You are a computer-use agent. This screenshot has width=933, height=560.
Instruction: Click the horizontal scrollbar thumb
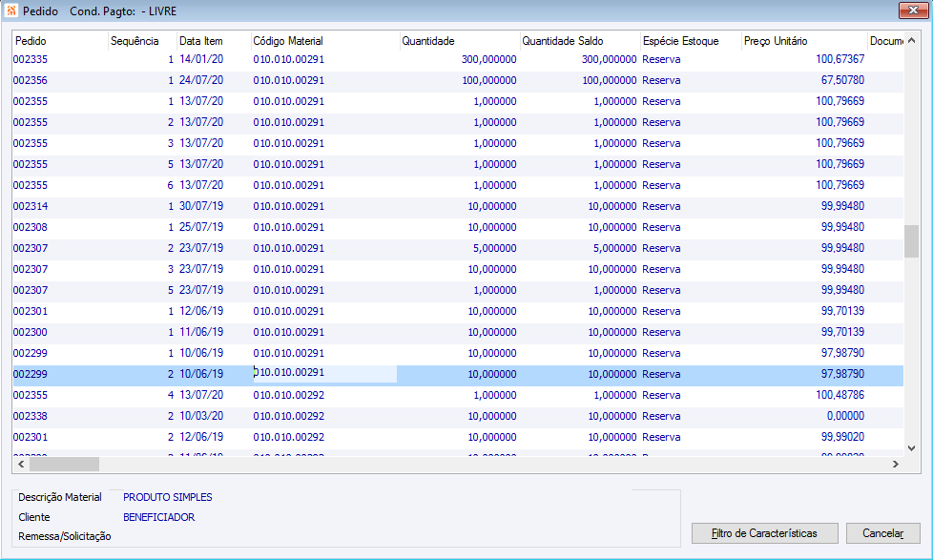tap(64, 465)
